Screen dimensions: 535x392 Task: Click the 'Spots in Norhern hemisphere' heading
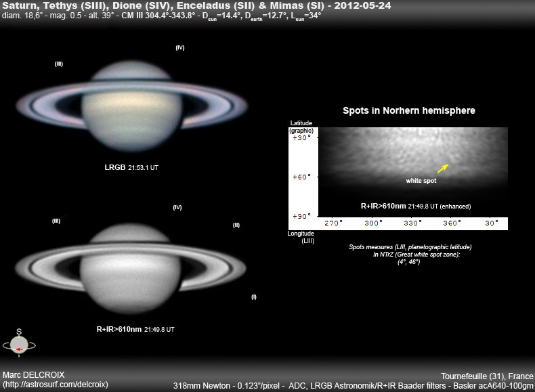(x=409, y=110)
